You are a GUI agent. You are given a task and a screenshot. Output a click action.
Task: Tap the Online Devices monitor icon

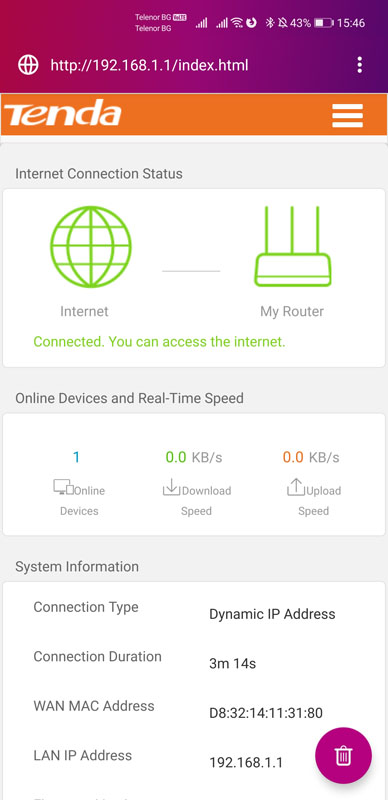tap(63, 487)
